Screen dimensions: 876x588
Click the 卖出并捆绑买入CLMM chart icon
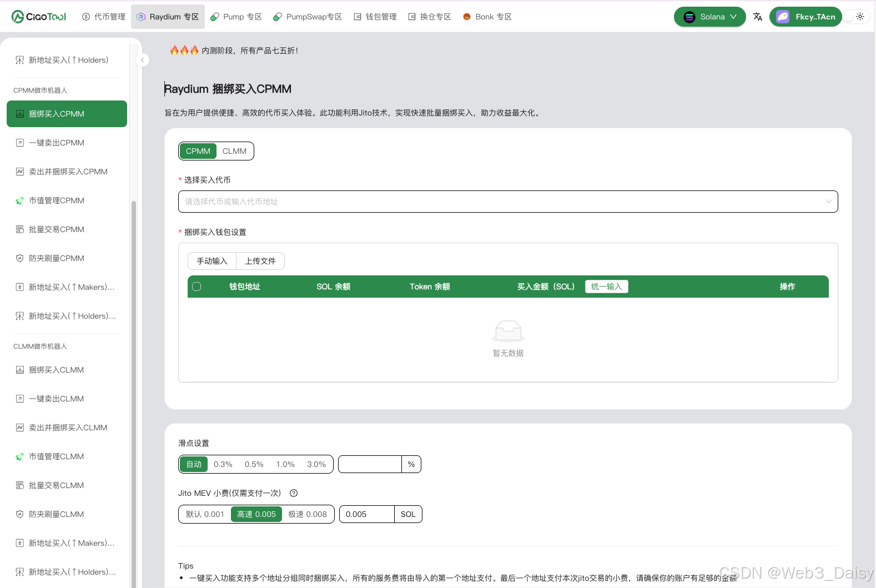(x=20, y=428)
